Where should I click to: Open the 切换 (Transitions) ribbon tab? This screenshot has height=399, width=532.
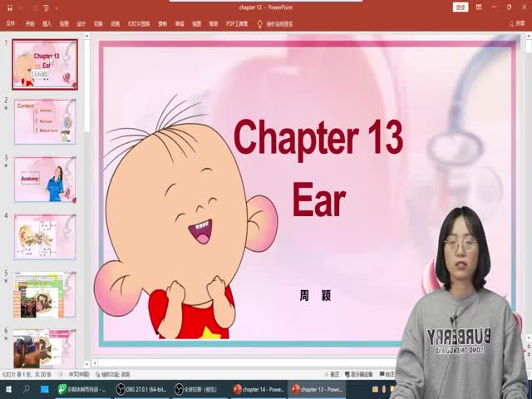pyautogui.click(x=98, y=24)
